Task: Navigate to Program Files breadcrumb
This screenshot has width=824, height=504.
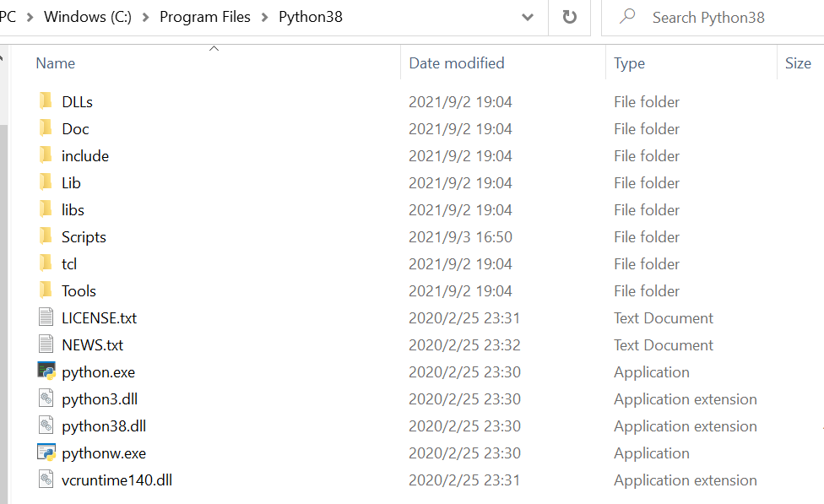Action: point(204,17)
